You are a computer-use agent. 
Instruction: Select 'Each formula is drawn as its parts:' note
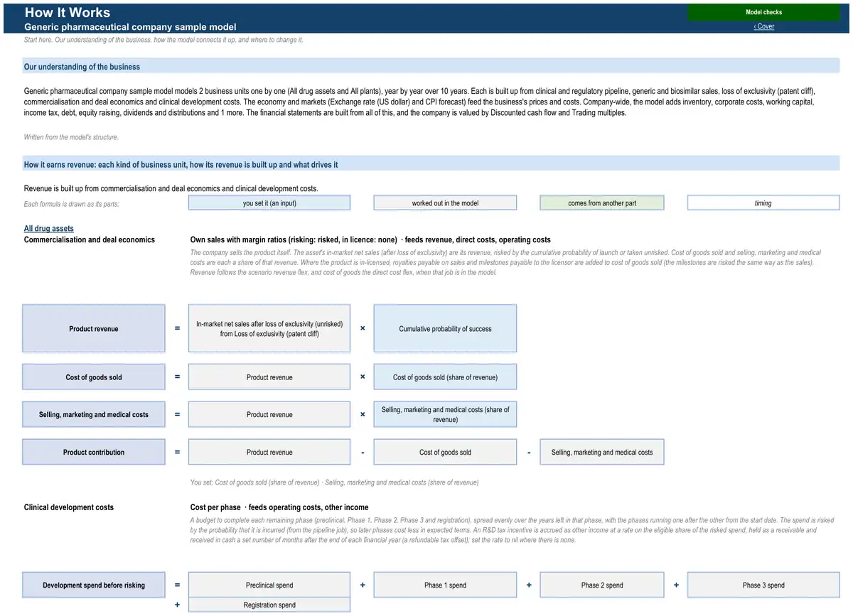[x=72, y=204]
